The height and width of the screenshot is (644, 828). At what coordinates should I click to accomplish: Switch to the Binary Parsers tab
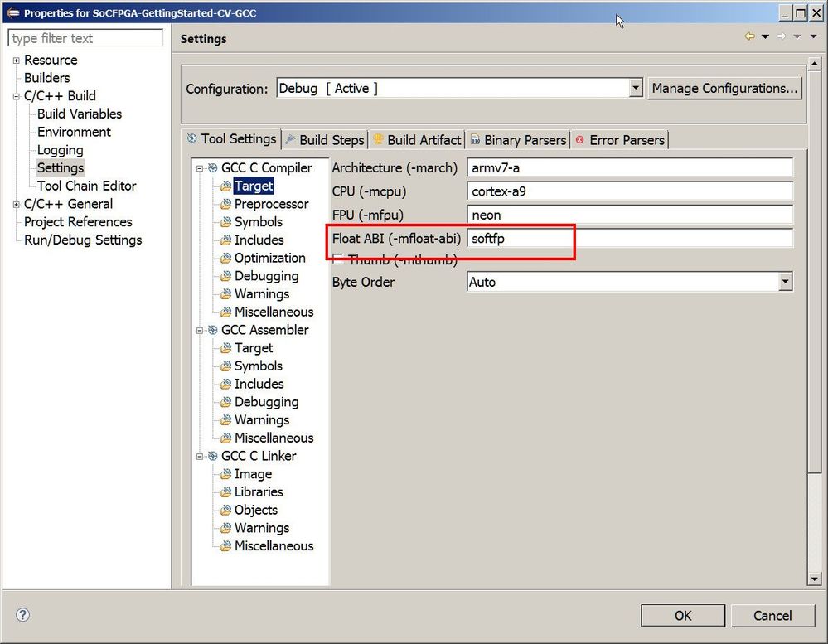(519, 140)
